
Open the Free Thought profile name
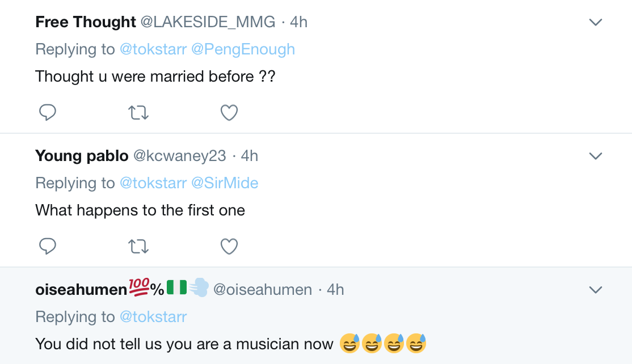click(86, 22)
